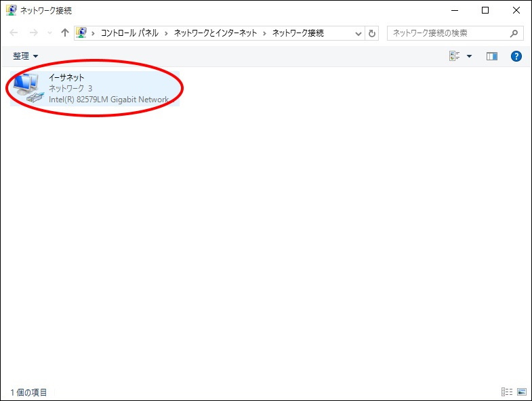The height and width of the screenshot is (401, 532).
Task: Expand the address bar history dropdown
Action: click(x=359, y=33)
